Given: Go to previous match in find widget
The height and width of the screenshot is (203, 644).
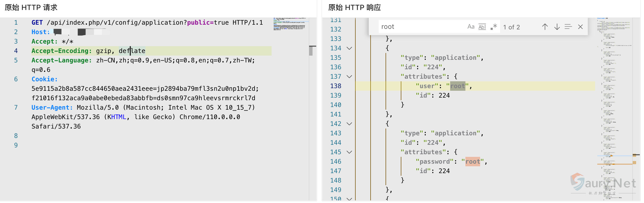Looking at the screenshot, I should tap(545, 27).
